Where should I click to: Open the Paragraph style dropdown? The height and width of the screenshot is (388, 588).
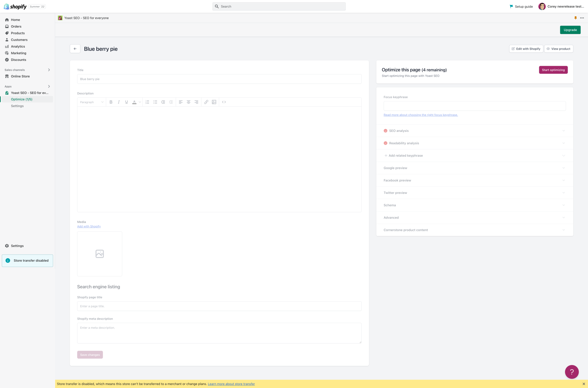[92, 102]
